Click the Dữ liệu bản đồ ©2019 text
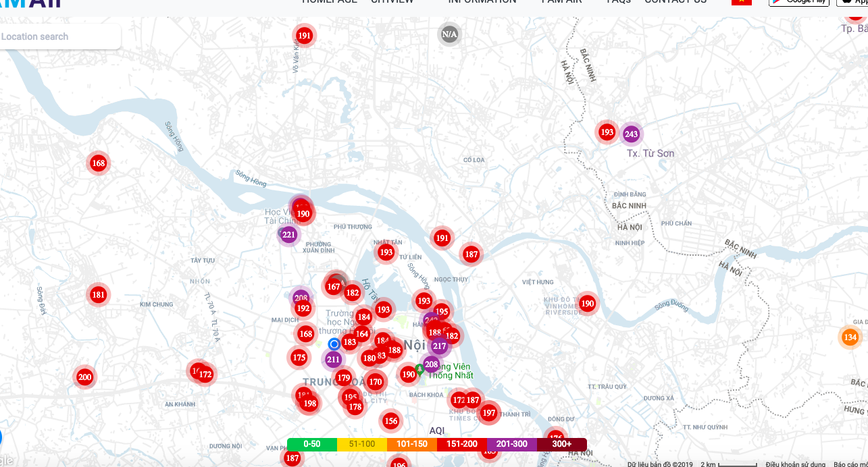Image resolution: width=868 pixels, height=467 pixels. [660, 464]
